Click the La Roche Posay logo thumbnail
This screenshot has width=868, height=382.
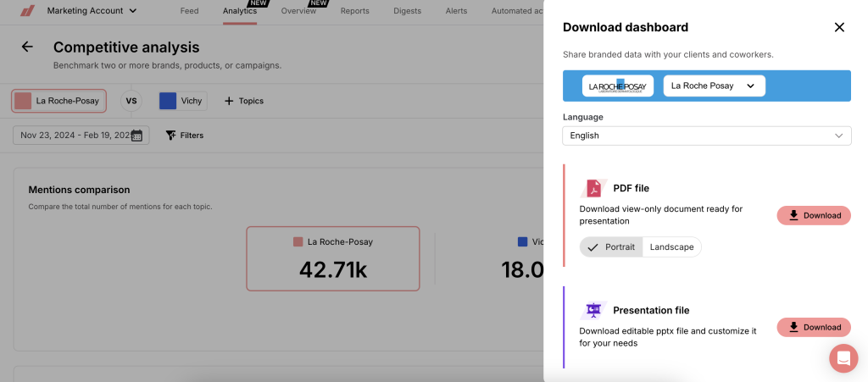tap(618, 86)
